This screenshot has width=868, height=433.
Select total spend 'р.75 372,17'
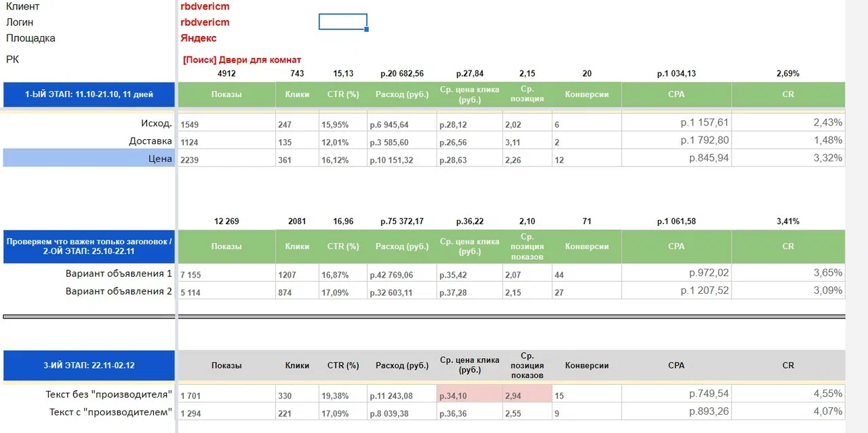[x=402, y=221]
